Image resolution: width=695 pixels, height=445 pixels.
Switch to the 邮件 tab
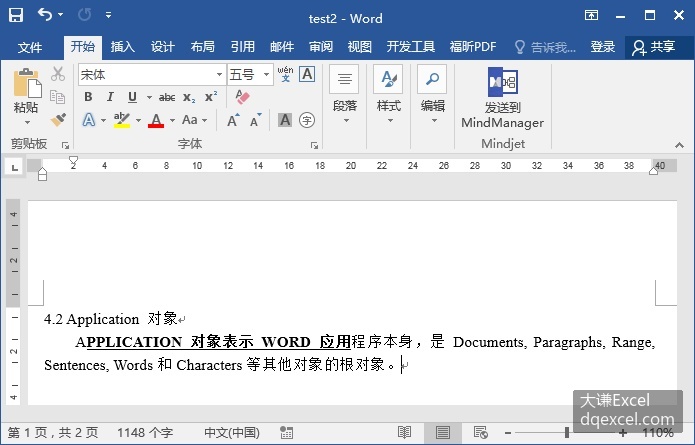(281, 47)
